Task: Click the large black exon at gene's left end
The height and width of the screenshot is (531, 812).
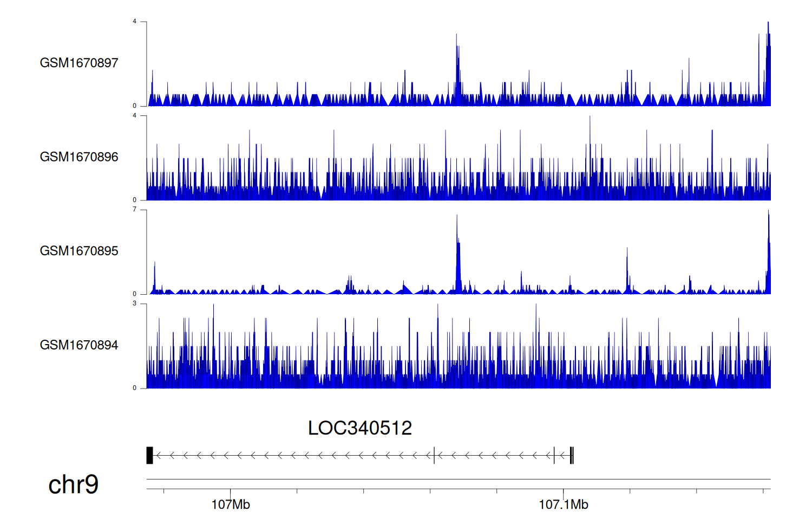Action: click(x=150, y=456)
